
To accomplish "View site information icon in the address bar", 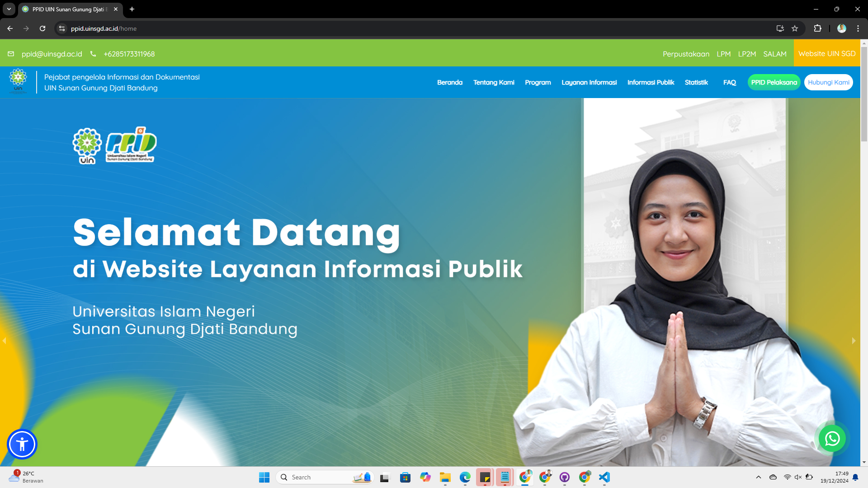I will tap(62, 28).
